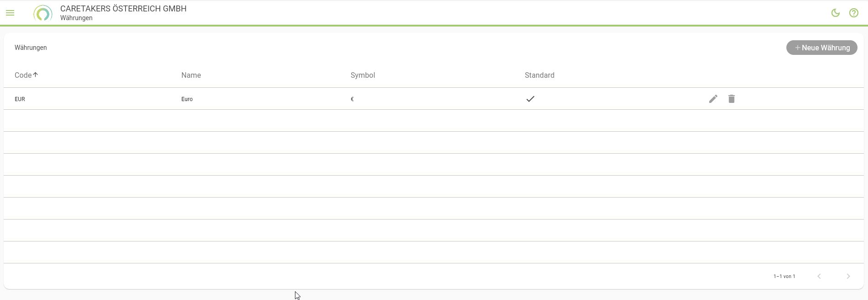Screen dimensions: 868x300
Task: Click the sort arrow next to Code
Action: [36, 75]
